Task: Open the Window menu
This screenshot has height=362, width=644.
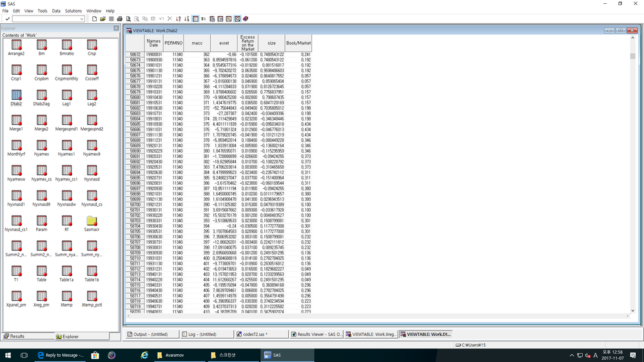Action: point(93,11)
